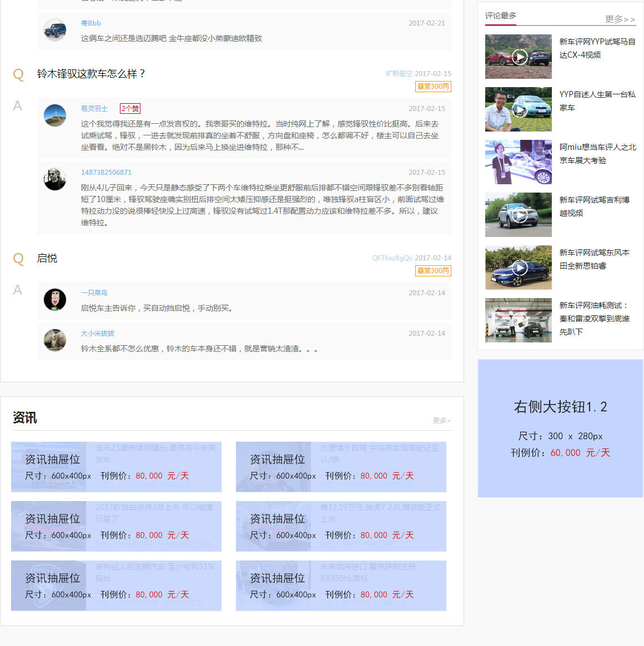Select the 评论最多 tab header

(500, 16)
